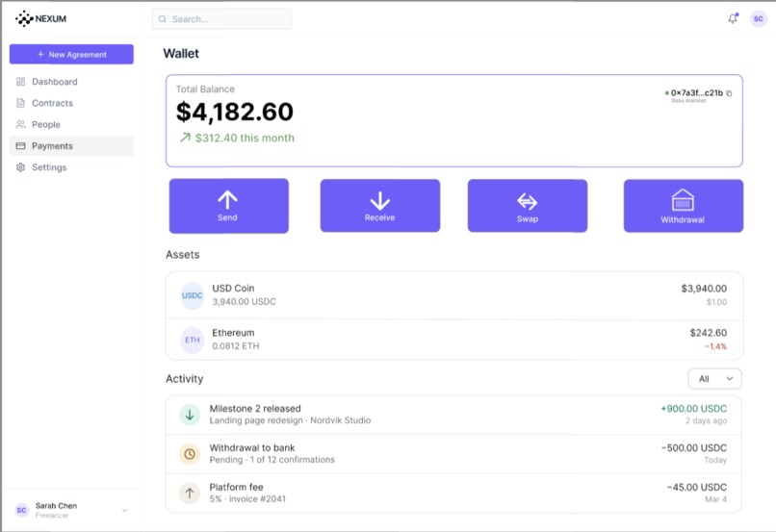Screen dimensions: 776x532
Task: Click 'Pending · 1 of 12 confirmations'
Action: tap(272, 459)
